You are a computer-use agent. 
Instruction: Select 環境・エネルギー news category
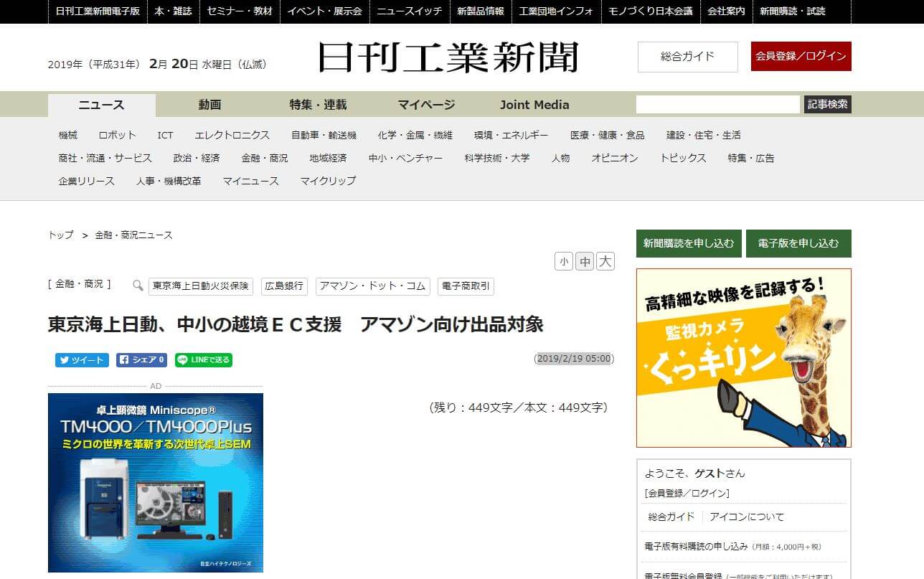(x=511, y=135)
